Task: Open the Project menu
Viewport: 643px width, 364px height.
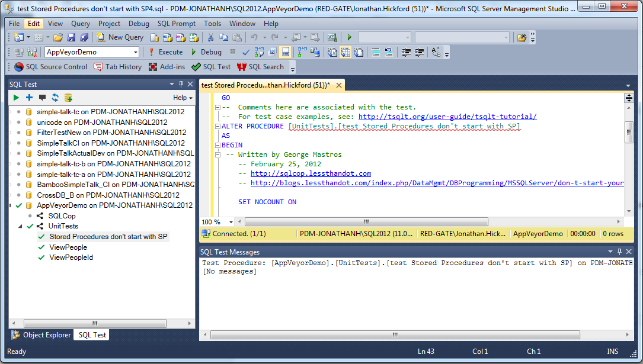Action: (x=109, y=24)
